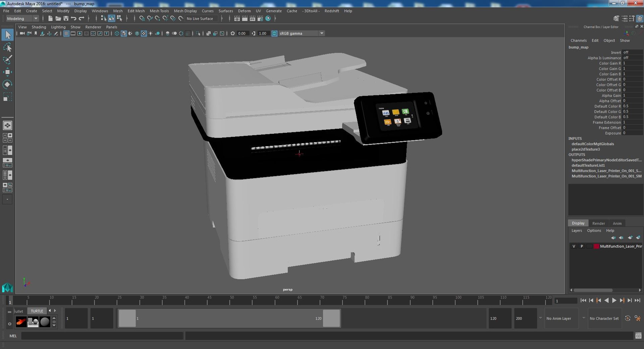Image resolution: width=644 pixels, height=349 pixels.
Task: Toggle layer visibility V box
Action: pyautogui.click(x=574, y=246)
